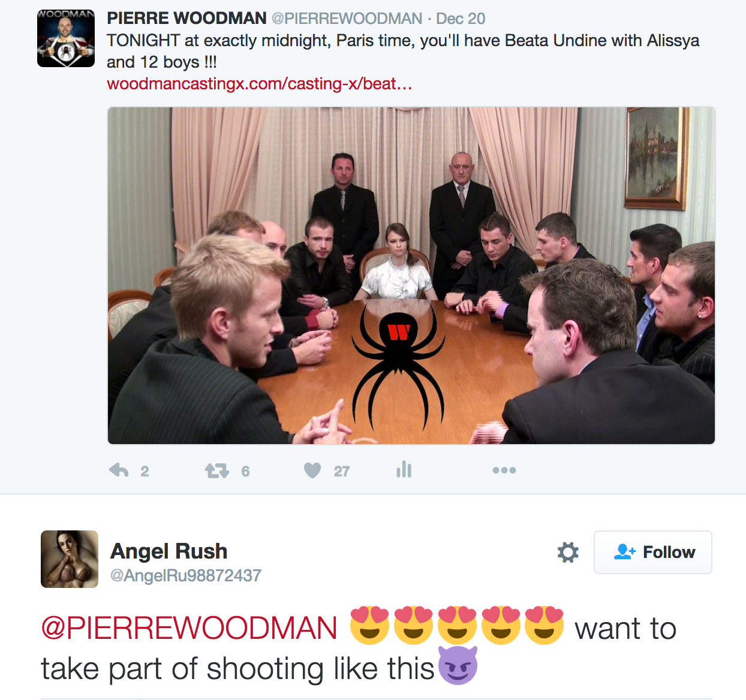Open the woodmancastingx.com link

(x=259, y=84)
